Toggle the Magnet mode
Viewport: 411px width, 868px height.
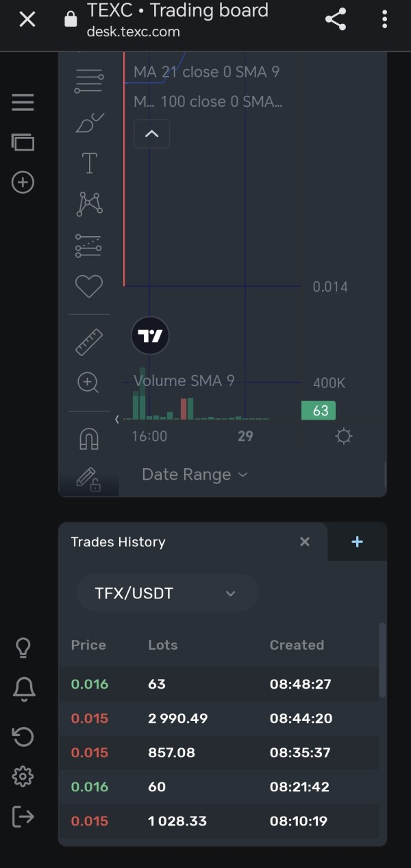point(89,439)
